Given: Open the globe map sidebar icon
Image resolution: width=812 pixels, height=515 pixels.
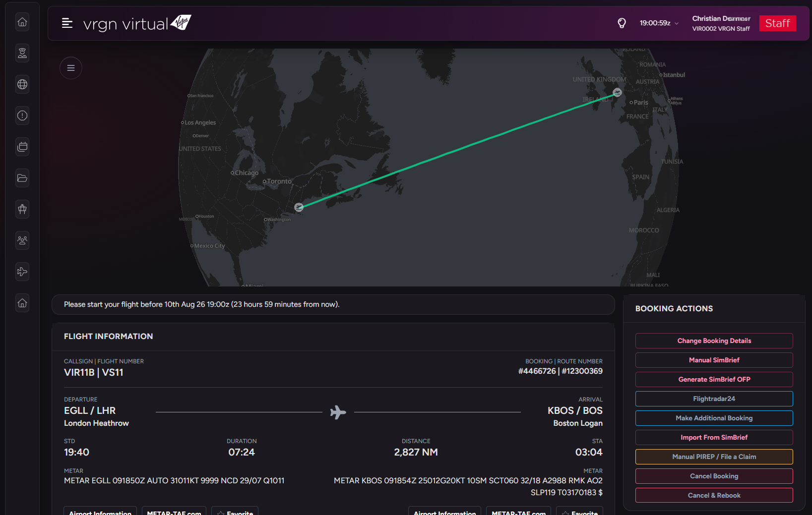Looking at the screenshot, I should [x=22, y=84].
